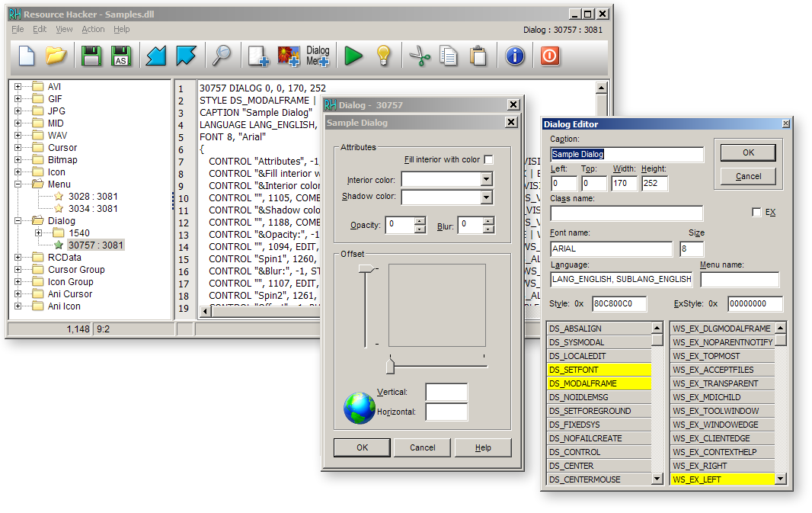The image size is (812, 513).
Task: Select the star icon of resource 3034 : 3081
Action: click(59, 208)
